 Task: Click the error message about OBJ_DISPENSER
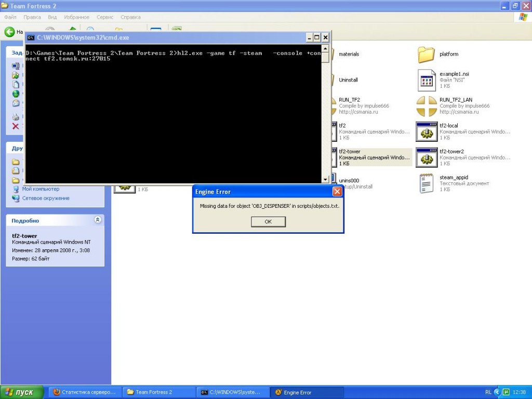pyautogui.click(x=270, y=206)
